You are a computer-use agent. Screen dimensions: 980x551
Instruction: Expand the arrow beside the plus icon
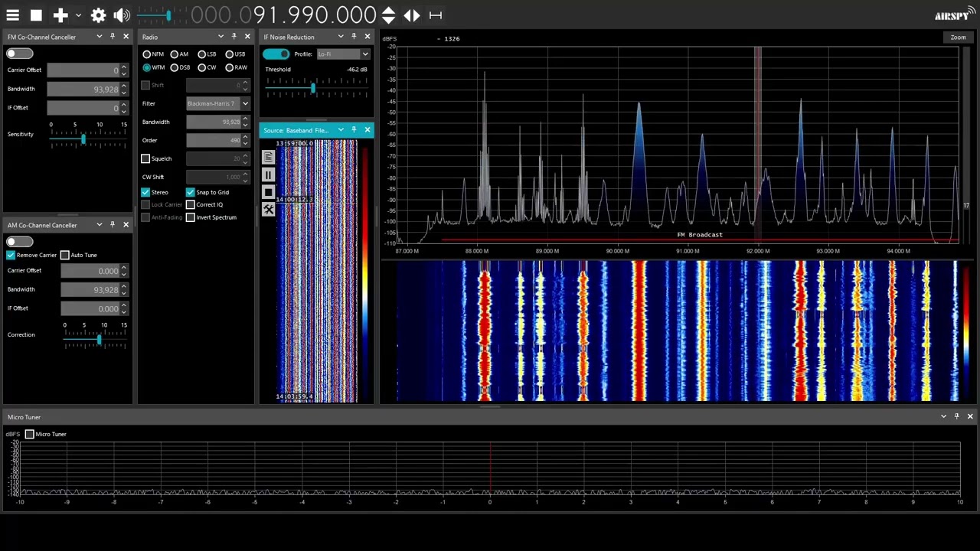coord(78,15)
